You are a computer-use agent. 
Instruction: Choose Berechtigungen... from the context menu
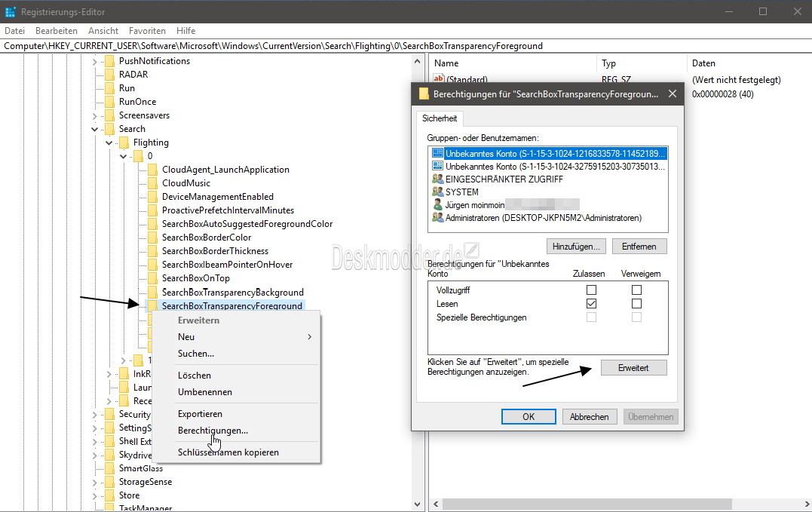[213, 431]
